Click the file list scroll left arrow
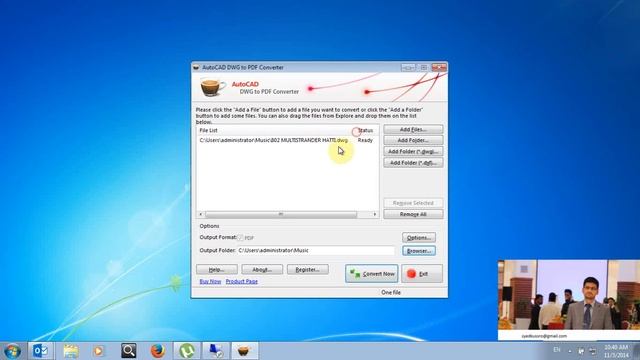The width and height of the screenshot is (640, 360). pos(200,214)
